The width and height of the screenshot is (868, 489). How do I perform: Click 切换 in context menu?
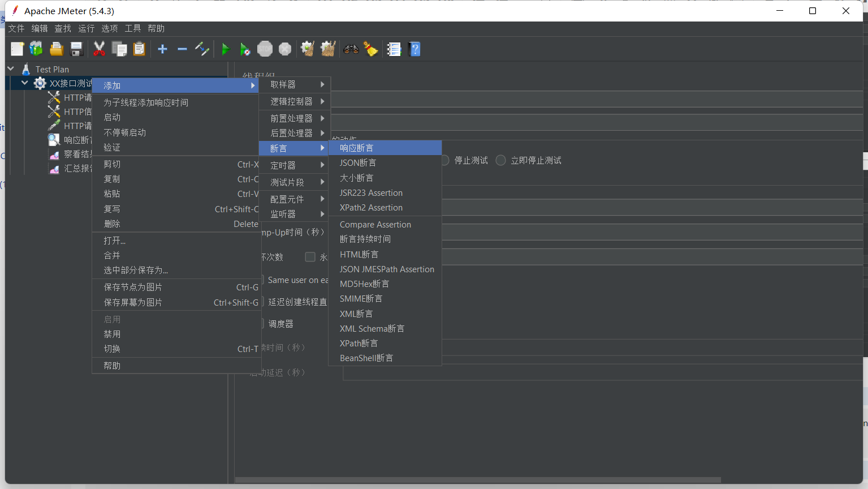175,349
